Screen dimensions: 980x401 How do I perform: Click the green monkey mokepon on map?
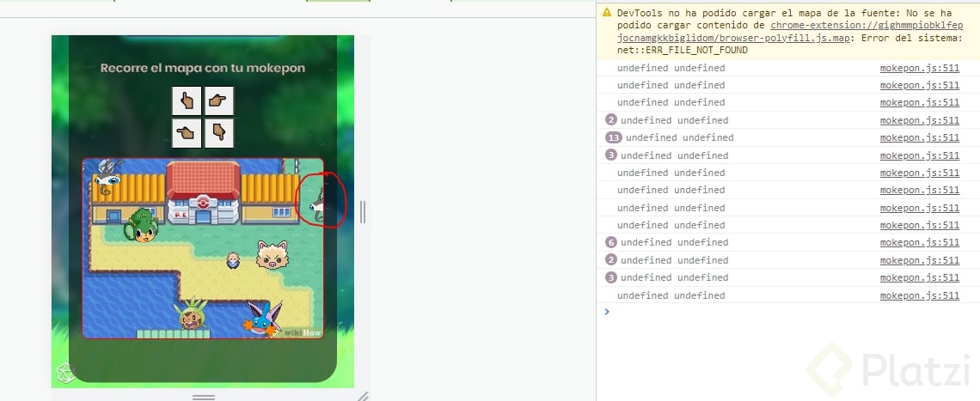141,225
